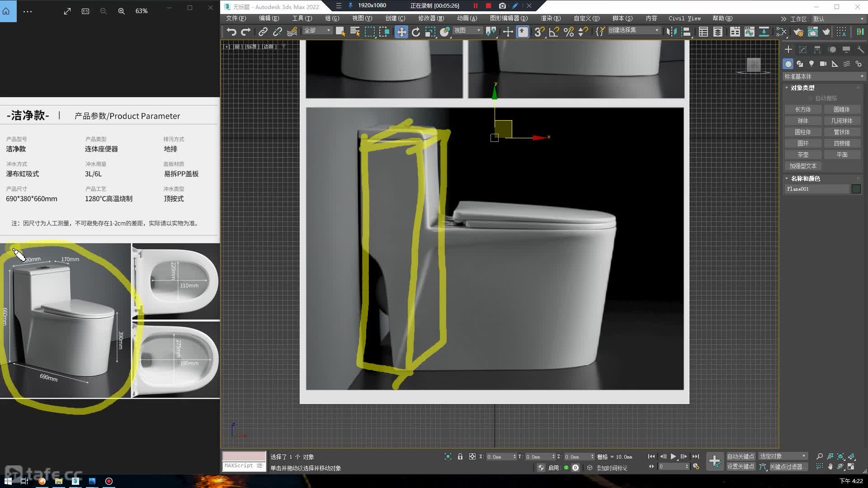
Task: Activate the Select Object tool
Action: pyautogui.click(x=340, y=32)
